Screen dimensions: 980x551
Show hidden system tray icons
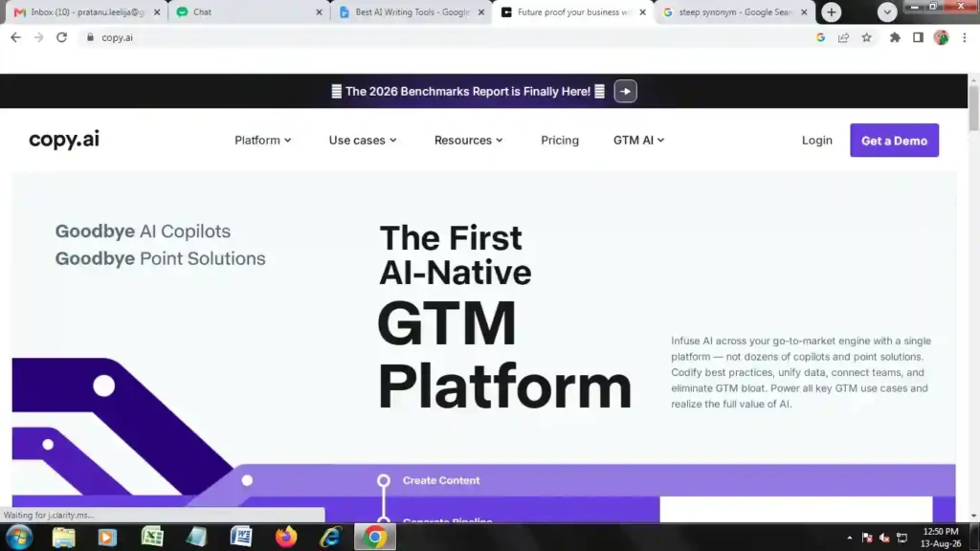(x=850, y=538)
